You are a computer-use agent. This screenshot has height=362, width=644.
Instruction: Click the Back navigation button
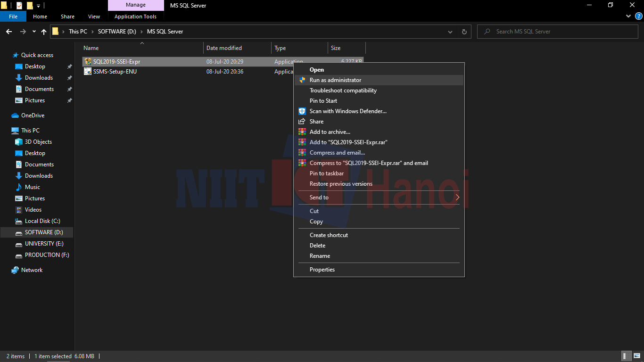coord(8,32)
